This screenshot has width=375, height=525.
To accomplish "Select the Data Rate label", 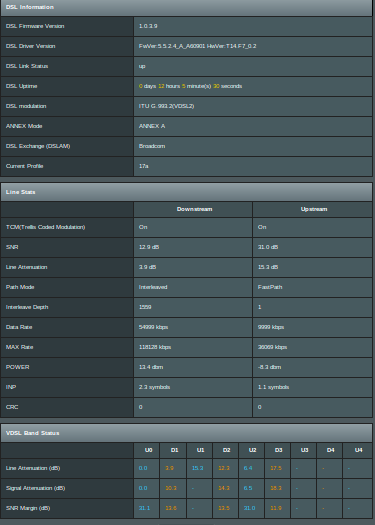I will pos(19,327).
